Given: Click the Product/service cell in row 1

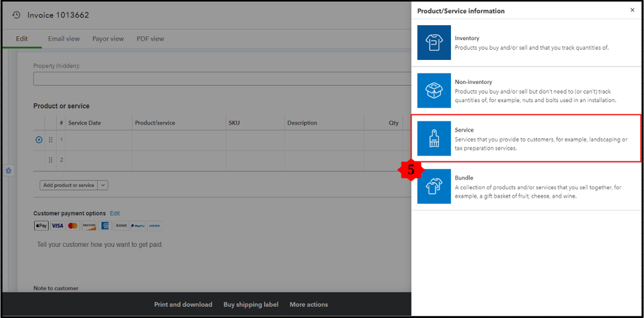Looking at the screenshot, I should (179, 140).
